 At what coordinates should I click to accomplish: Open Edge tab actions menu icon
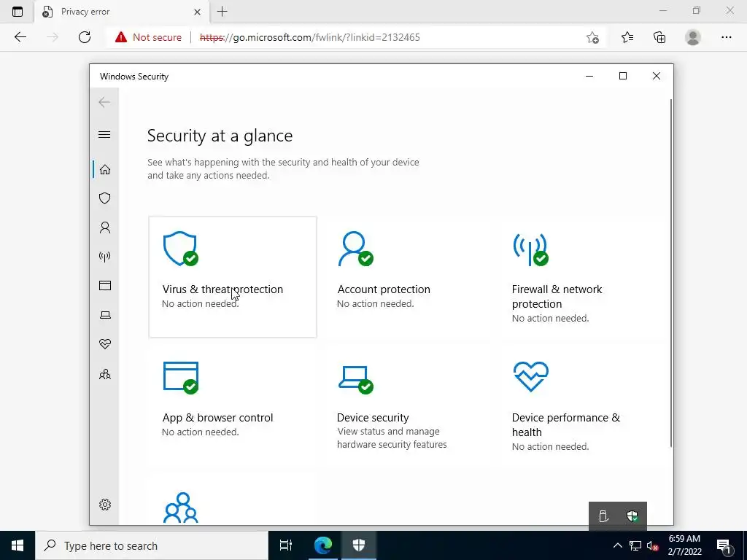18,12
